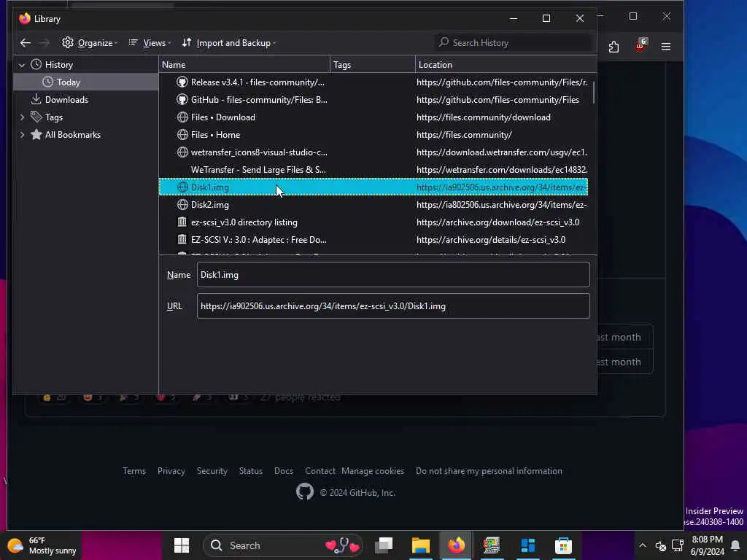Click archive icon beside ez-scsi_v3.0 directory listing
Viewport: 747px width, 560px height.
coord(182,222)
